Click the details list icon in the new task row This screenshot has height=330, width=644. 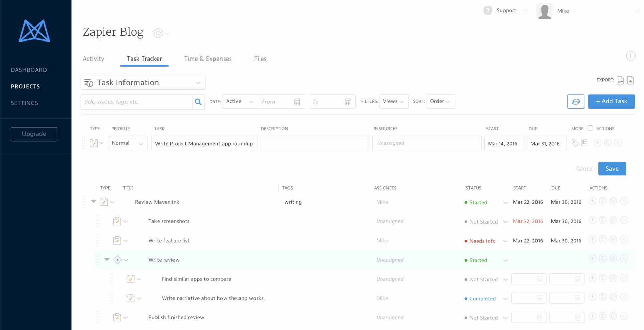[x=584, y=143]
